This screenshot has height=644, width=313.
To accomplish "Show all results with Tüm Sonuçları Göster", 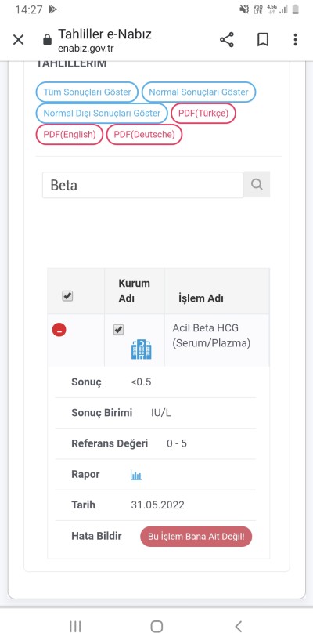I will coord(87,92).
